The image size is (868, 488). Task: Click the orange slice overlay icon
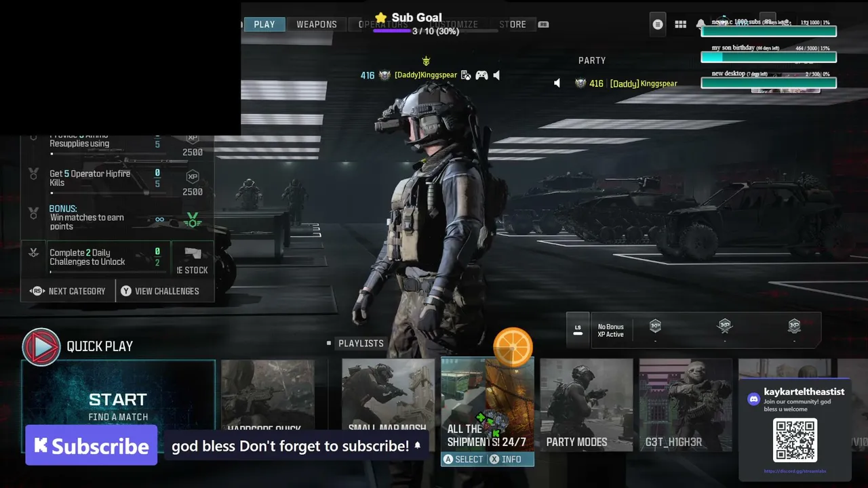pos(513,347)
